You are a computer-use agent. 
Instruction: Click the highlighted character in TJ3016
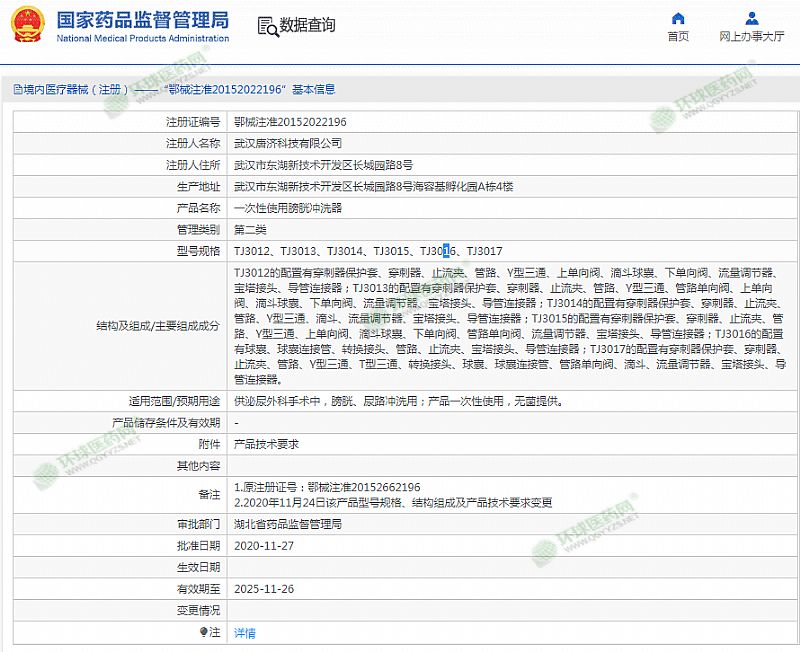pos(447,252)
